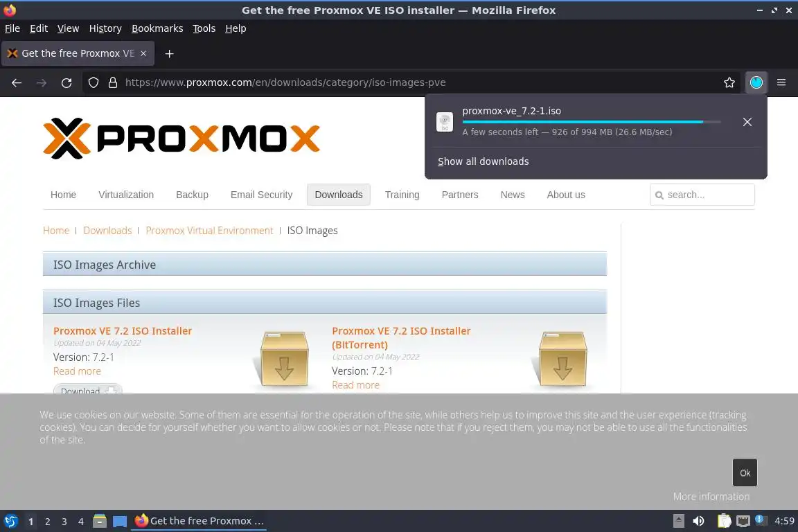The height and width of the screenshot is (532, 798).
Task: Click the URL address bar
Action: pos(412,82)
